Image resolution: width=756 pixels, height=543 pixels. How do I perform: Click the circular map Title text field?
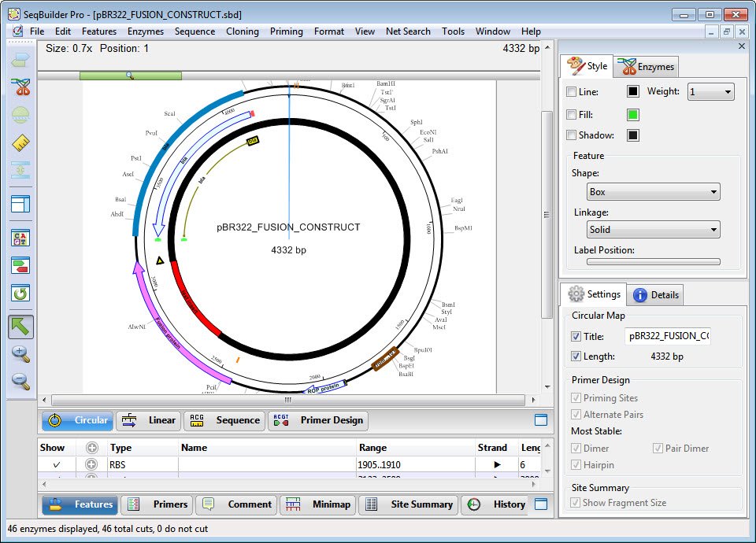(668, 337)
